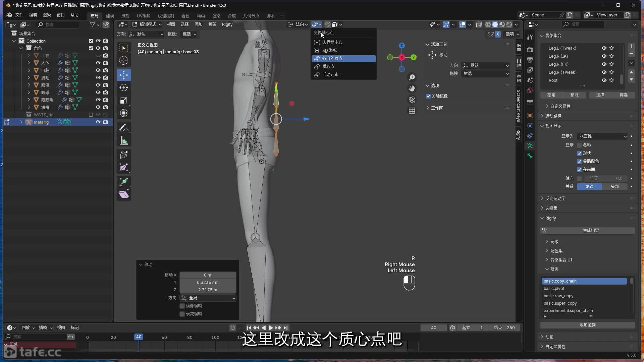Toggle 在前面 checkbox

click(x=579, y=170)
